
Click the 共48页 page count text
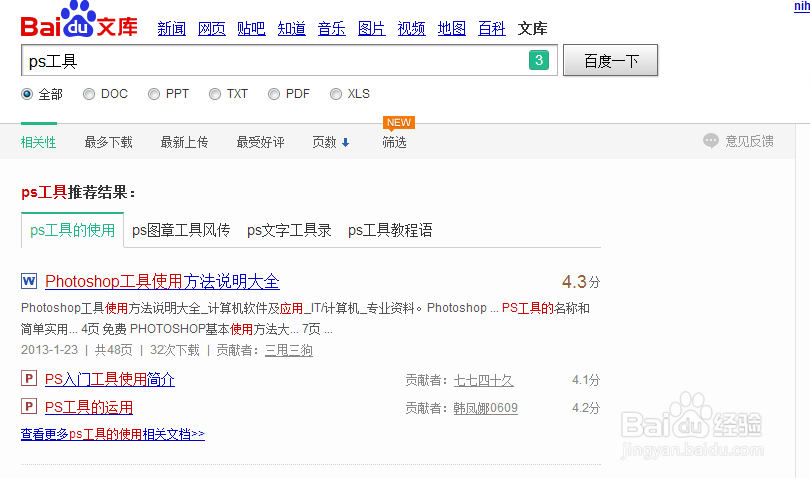coord(114,350)
